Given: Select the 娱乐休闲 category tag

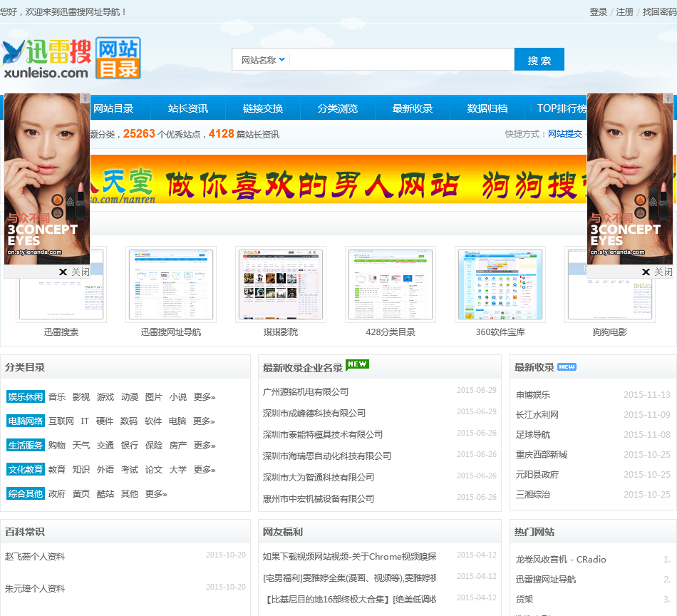Looking at the screenshot, I should (x=26, y=396).
